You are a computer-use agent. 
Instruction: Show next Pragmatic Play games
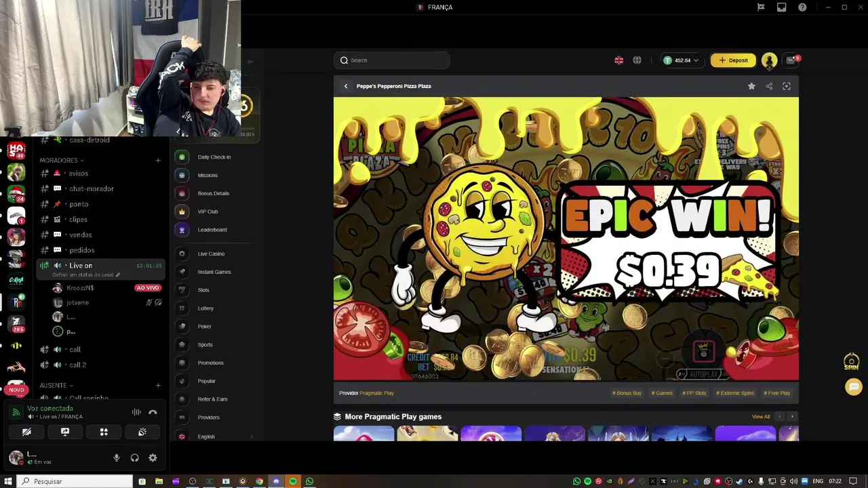click(x=792, y=417)
